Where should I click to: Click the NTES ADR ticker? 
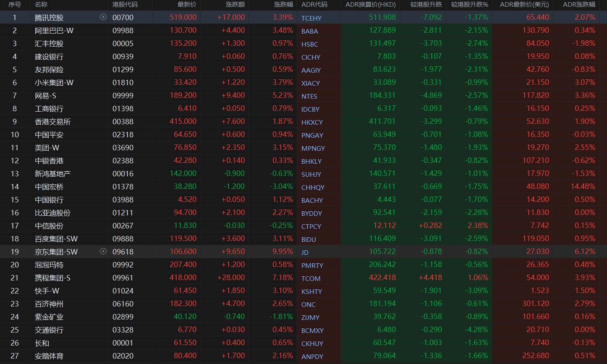pos(309,96)
